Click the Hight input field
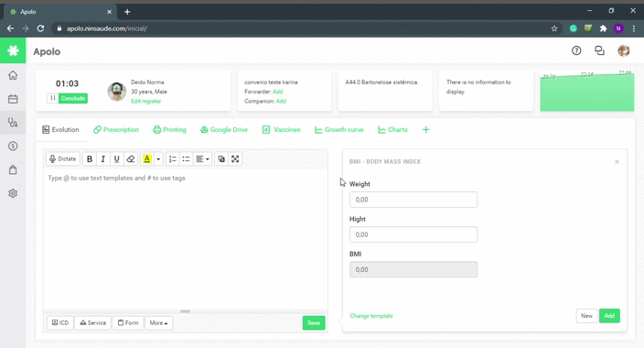The image size is (644, 348). 413,234
